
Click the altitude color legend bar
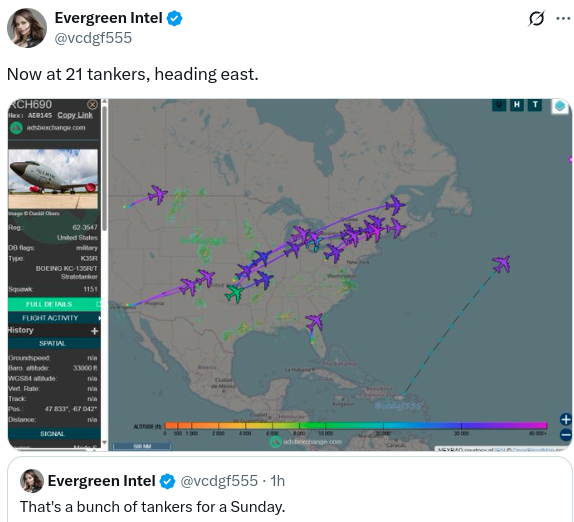click(x=356, y=425)
